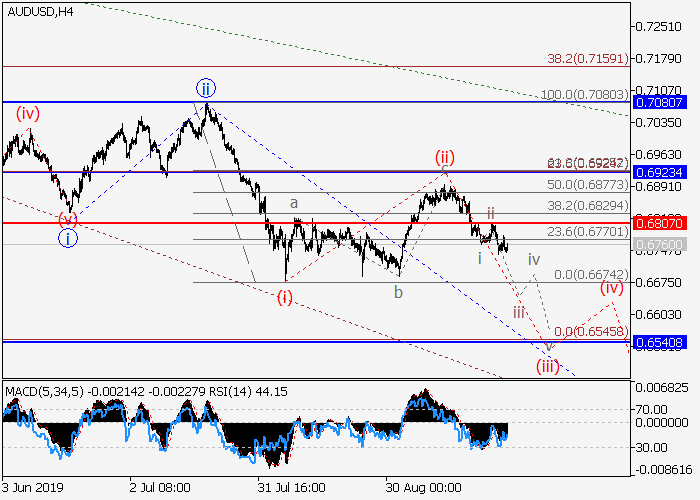Select the blue circled ii wave label

(x=206, y=87)
